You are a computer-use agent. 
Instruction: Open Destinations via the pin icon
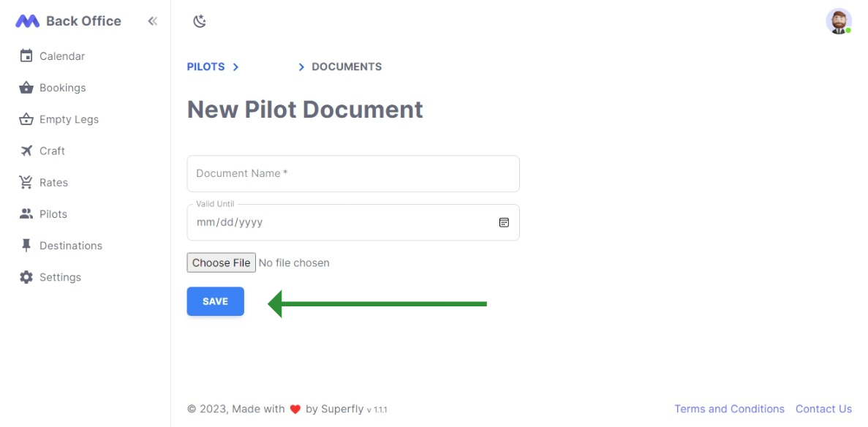[25, 245]
